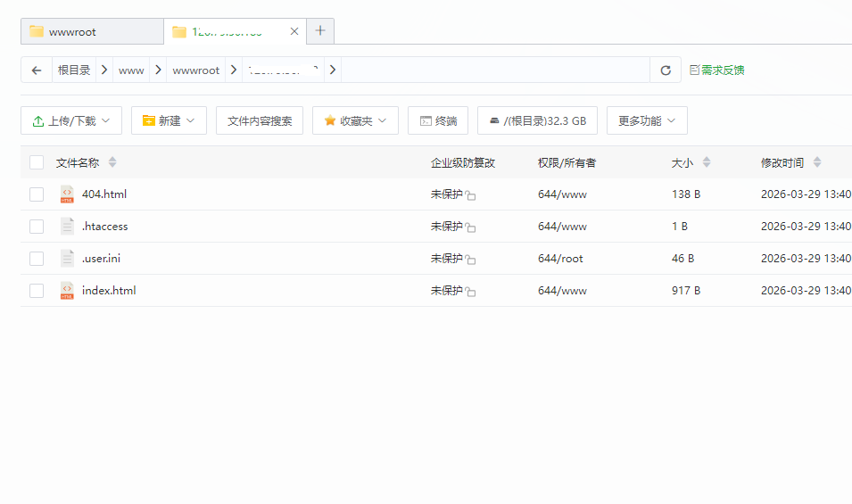The width and height of the screenshot is (852, 504).
Task: Click the /(根目录)32.3 GB disk button
Action: click(537, 120)
